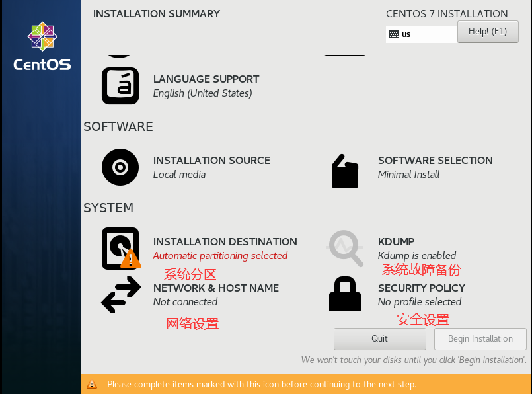Click 'Minimal Install' status text
Image resolution: width=532 pixels, height=394 pixels.
tap(408, 175)
